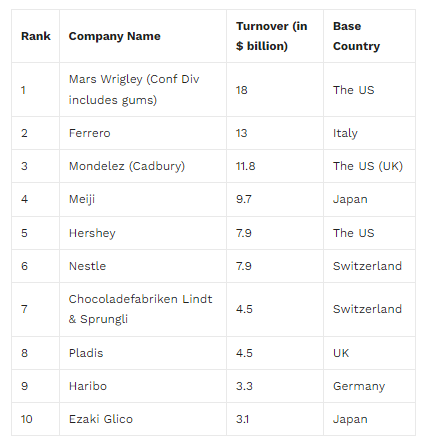This screenshot has height=445, width=428.
Task: Select the Ezaki Glico company name
Action: point(101,419)
